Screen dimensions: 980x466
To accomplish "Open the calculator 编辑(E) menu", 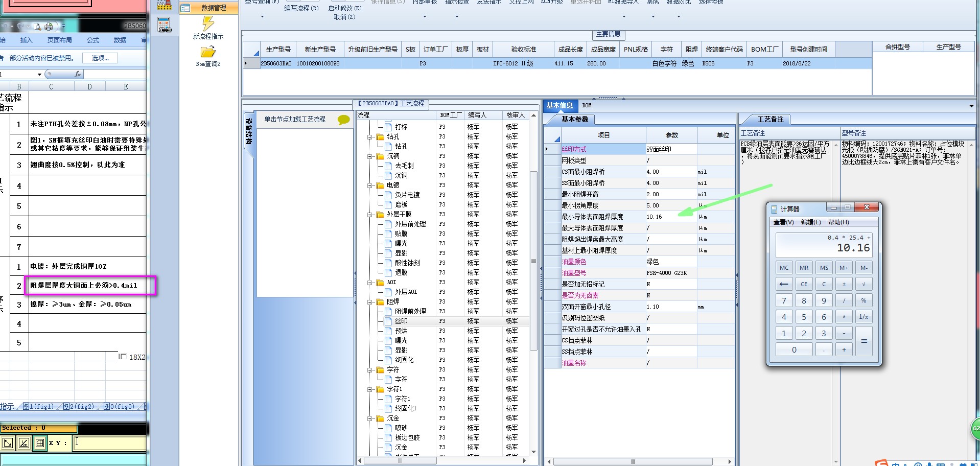I will tap(811, 222).
